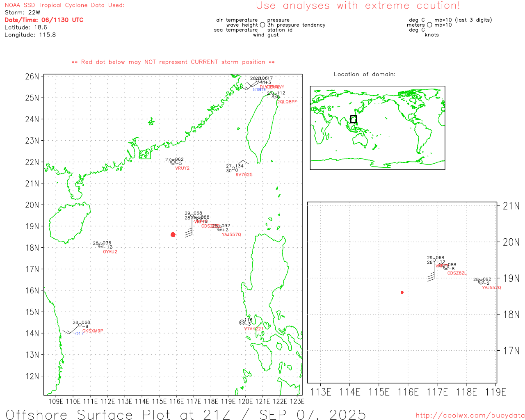Click the red storm dot on zoomed map
Image resolution: width=525 pixels, height=420 pixels.
[x=402, y=292]
